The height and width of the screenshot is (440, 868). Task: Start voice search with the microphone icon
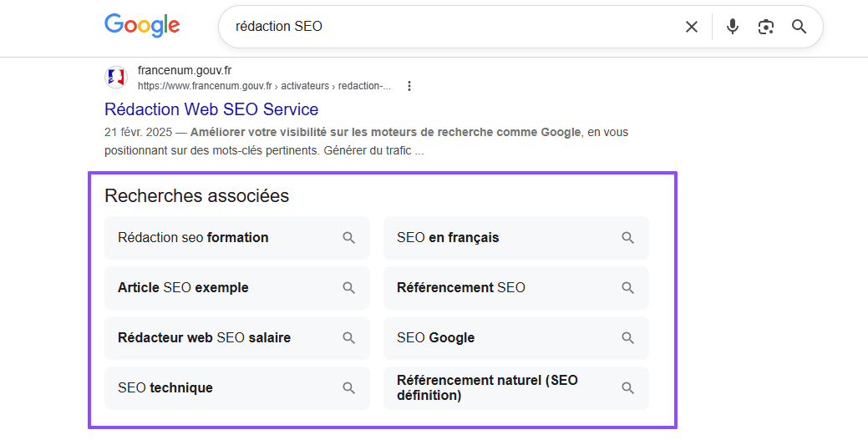(733, 27)
